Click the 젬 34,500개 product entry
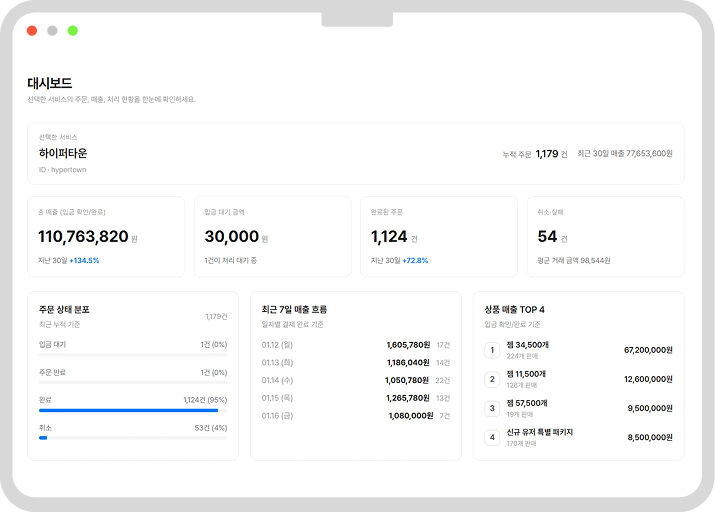The image size is (715, 512). pyautogui.click(x=528, y=345)
